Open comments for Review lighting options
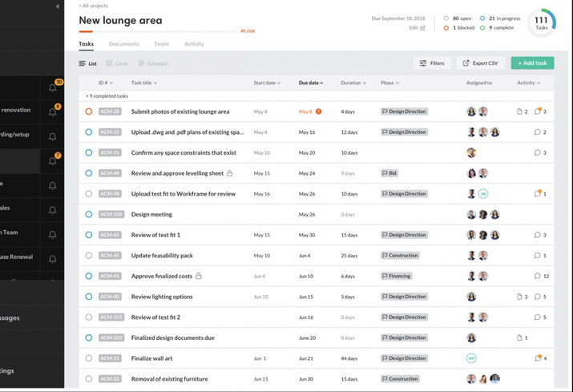This screenshot has height=392, width=573. [537, 297]
